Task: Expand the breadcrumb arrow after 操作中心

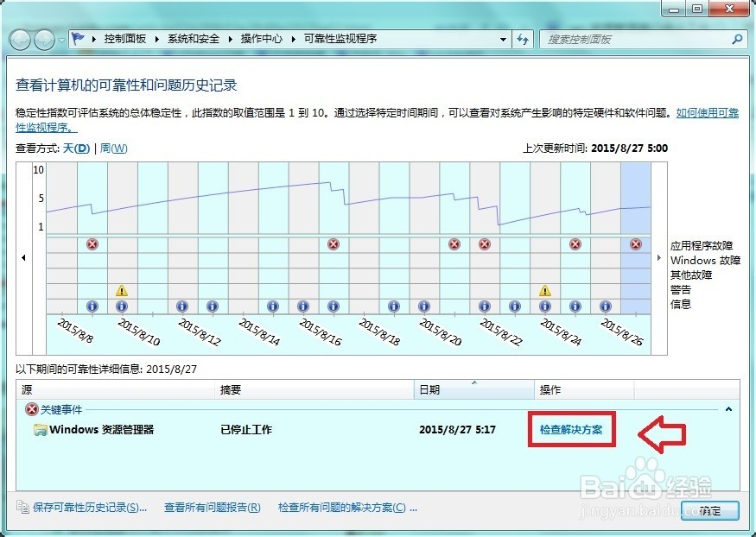Action: (x=293, y=39)
